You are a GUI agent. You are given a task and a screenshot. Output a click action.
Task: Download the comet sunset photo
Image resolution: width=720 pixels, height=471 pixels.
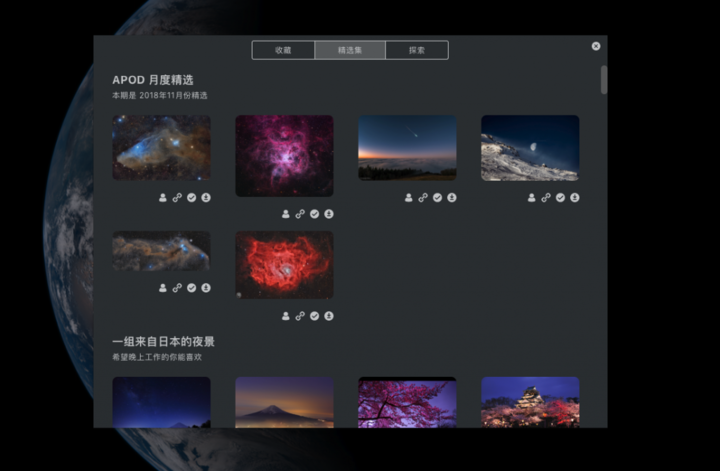(452, 197)
